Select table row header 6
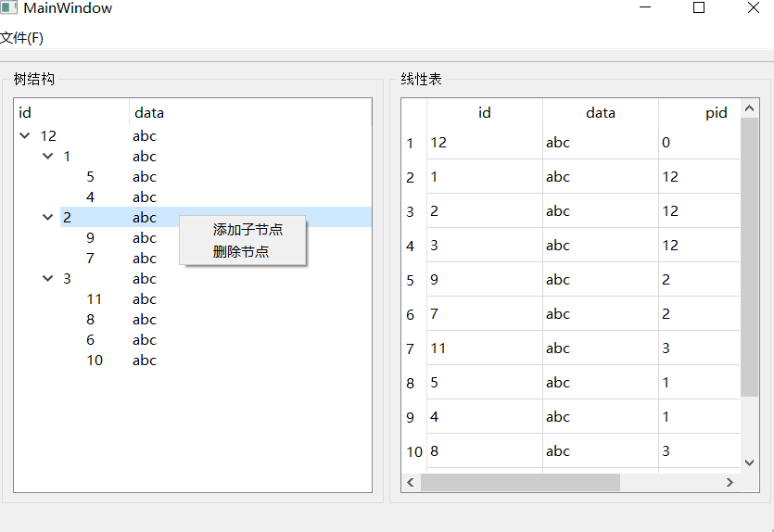The height and width of the screenshot is (532, 774). click(x=414, y=314)
